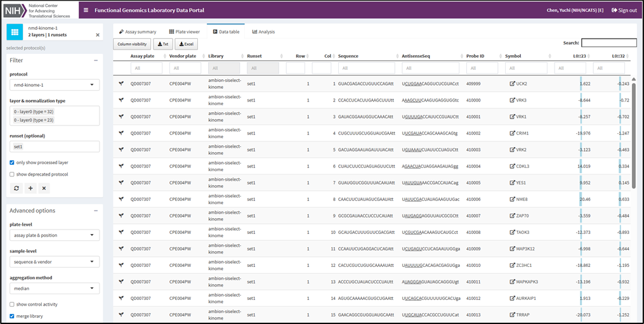Open external link icon for CRIM1 symbol
644x324 pixels.
[512, 133]
